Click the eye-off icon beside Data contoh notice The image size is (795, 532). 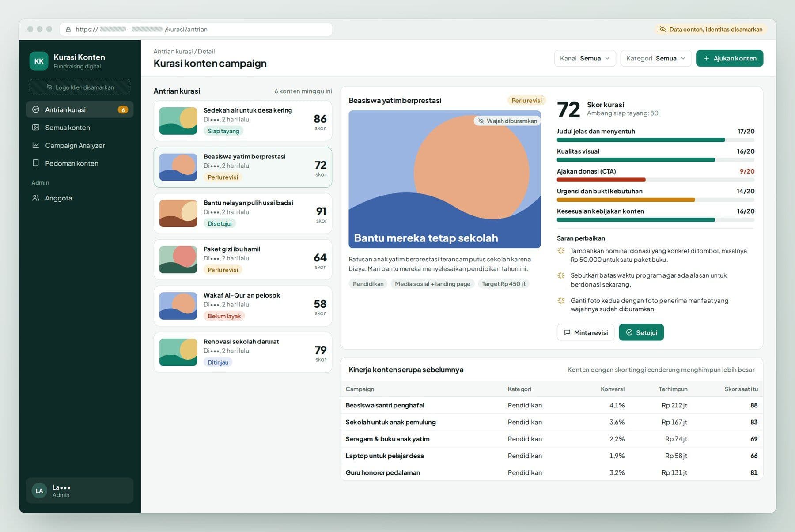tap(662, 29)
